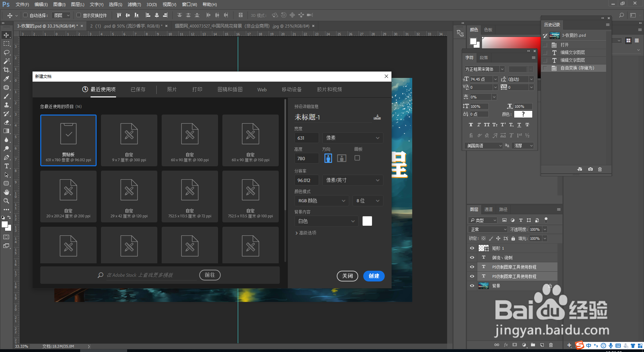This screenshot has height=352, width=644.
Task: Select the Brush tool
Action: click(x=6, y=96)
